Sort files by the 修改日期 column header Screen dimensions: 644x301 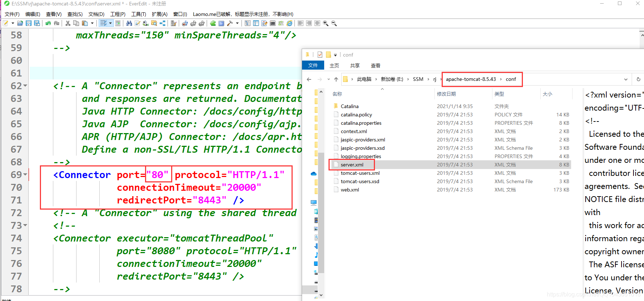coord(446,94)
